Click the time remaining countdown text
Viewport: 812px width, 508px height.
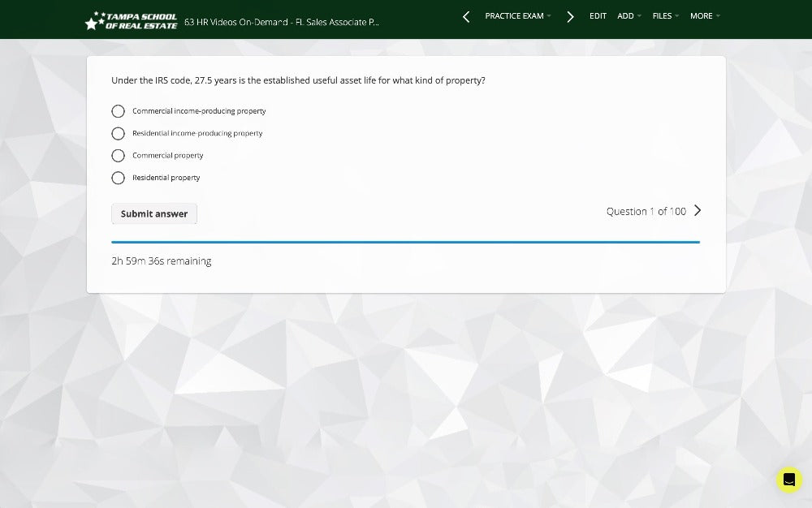click(162, 261)
